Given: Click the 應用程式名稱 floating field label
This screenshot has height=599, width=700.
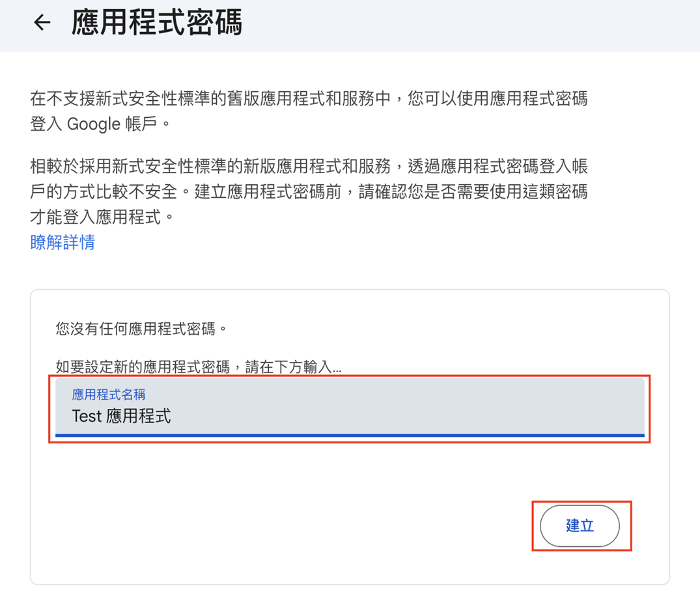Looking at the screenshot, I should (x=108, y=395).
